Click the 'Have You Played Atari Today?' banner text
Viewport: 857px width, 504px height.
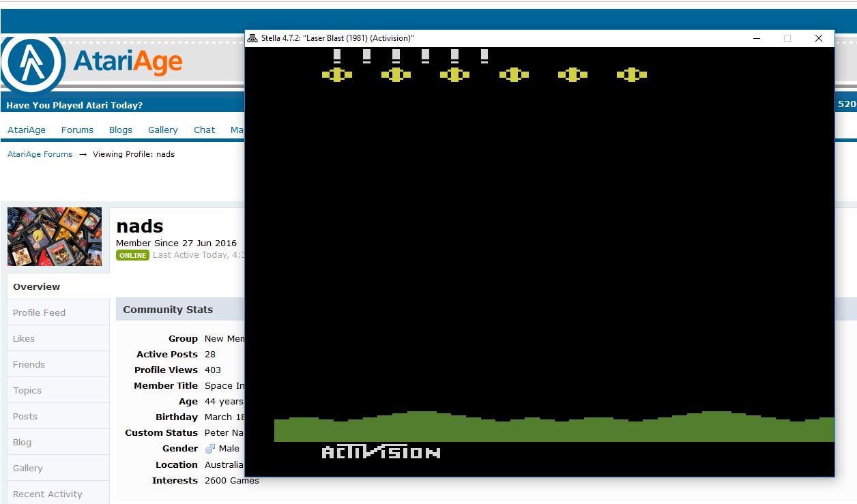click(x=74, y=105)
